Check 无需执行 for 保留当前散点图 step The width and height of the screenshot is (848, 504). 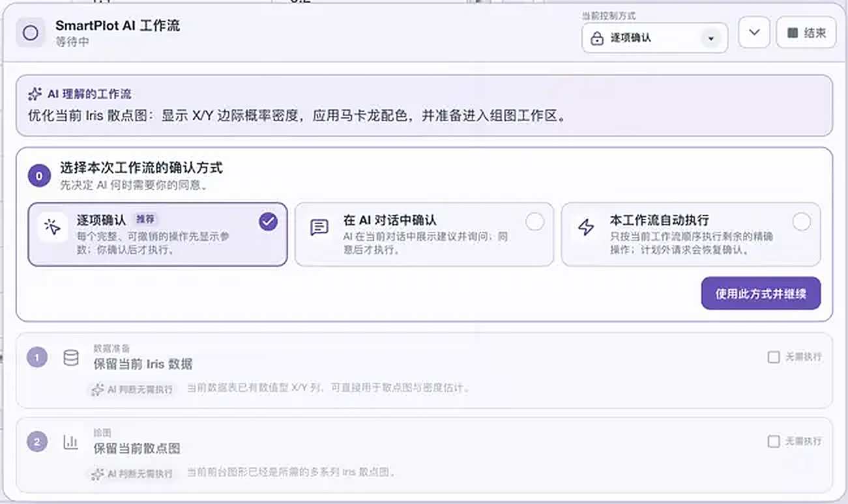[774, 441]
